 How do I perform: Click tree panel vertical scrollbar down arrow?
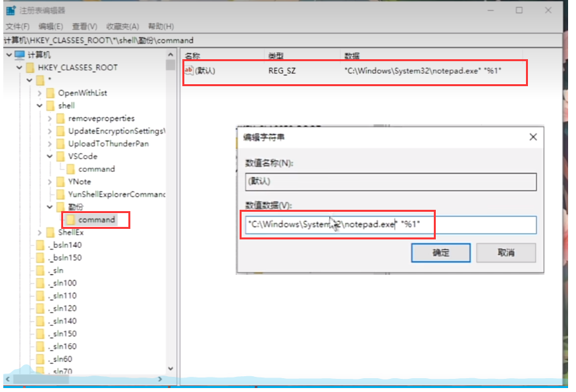(x=172, y=370)
